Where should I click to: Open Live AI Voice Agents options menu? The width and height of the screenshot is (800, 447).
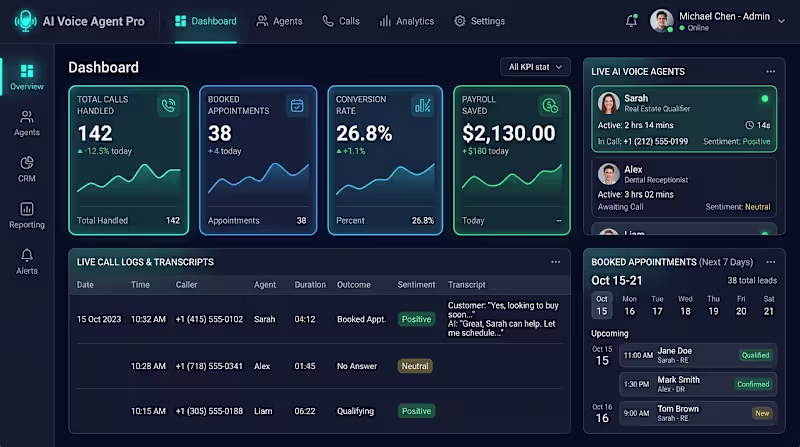(x=770, y=71)
